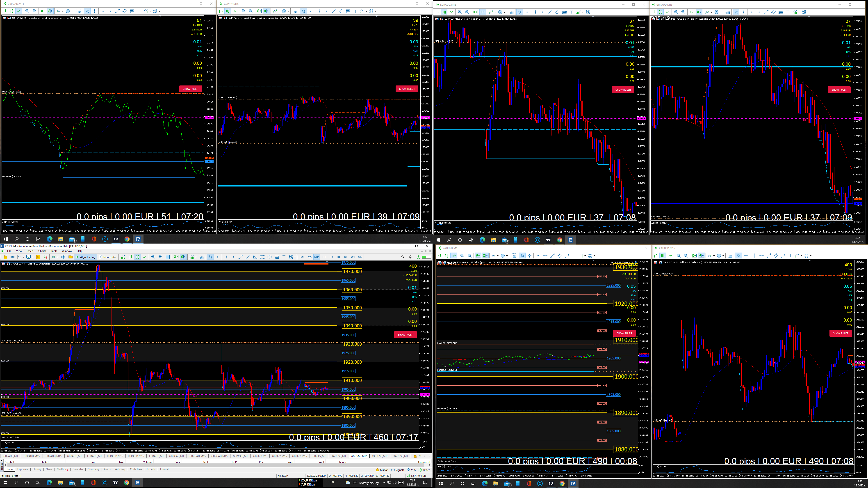Image resolution: width=868 pixels, height=488 pixels.
Task: Toggle chart Auto Scroll in main toolbar
Action: [176, 257]
